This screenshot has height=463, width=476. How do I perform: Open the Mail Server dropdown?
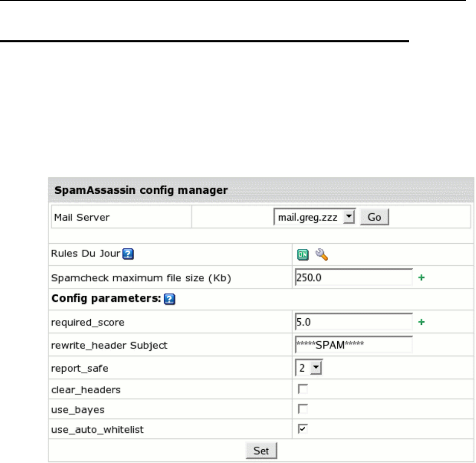349,217
